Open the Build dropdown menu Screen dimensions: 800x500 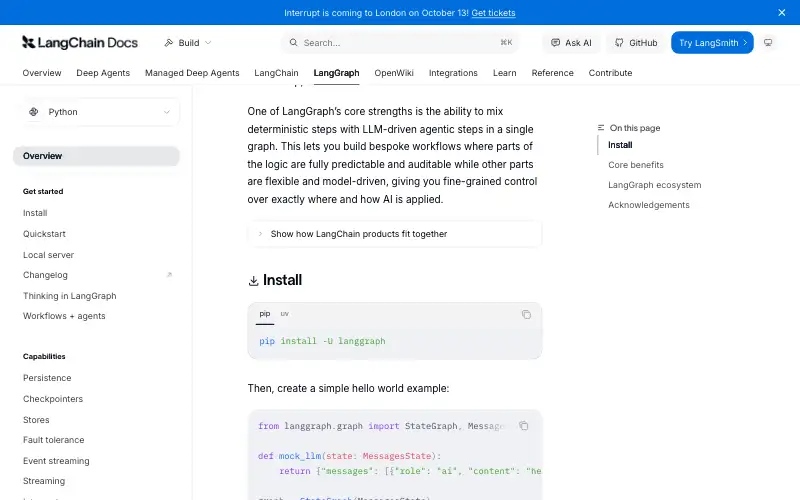point(188,43)
